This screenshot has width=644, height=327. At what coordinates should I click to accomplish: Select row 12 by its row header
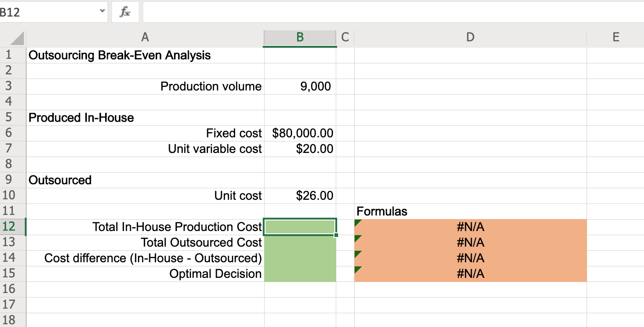(13, 226)
